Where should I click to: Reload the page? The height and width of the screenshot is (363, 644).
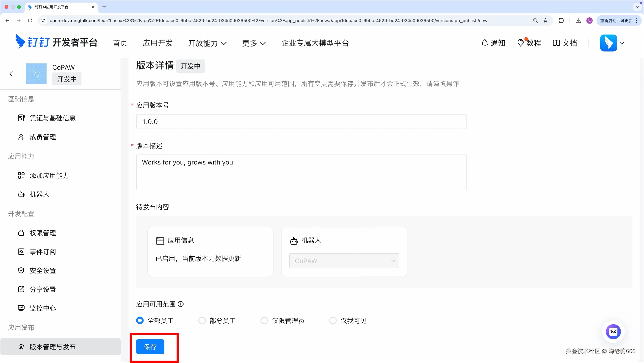(x=30, y=20)
